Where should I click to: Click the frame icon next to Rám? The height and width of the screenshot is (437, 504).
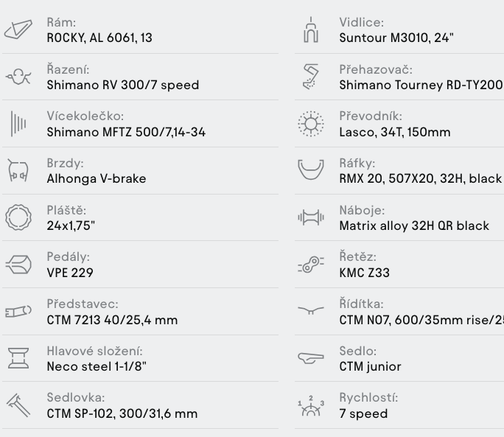18,29
